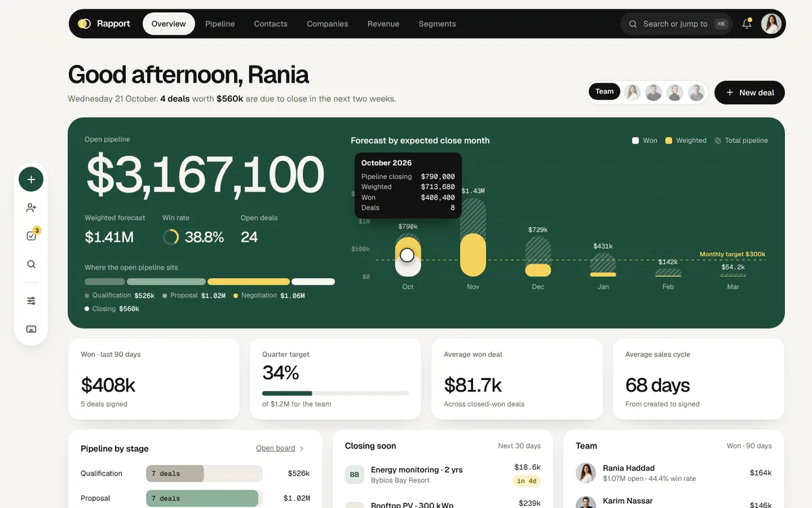This screenshot has width=812, height=508.
Task: Click the Quarter target progress bar
Action: point(335,393)
